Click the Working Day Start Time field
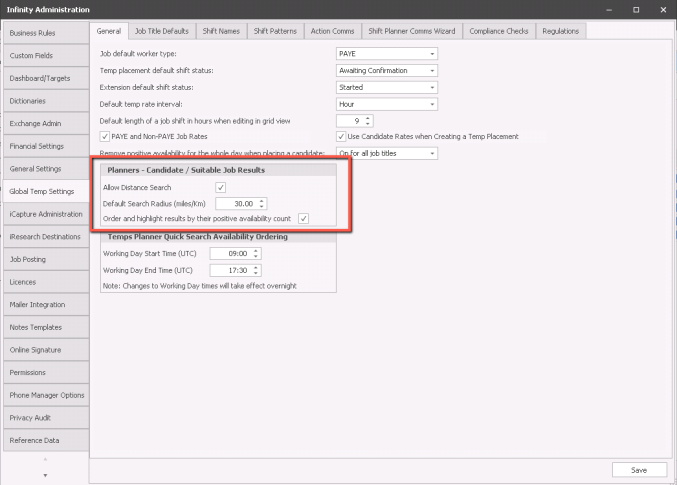677x485 pixels. [x=229, y=254]
